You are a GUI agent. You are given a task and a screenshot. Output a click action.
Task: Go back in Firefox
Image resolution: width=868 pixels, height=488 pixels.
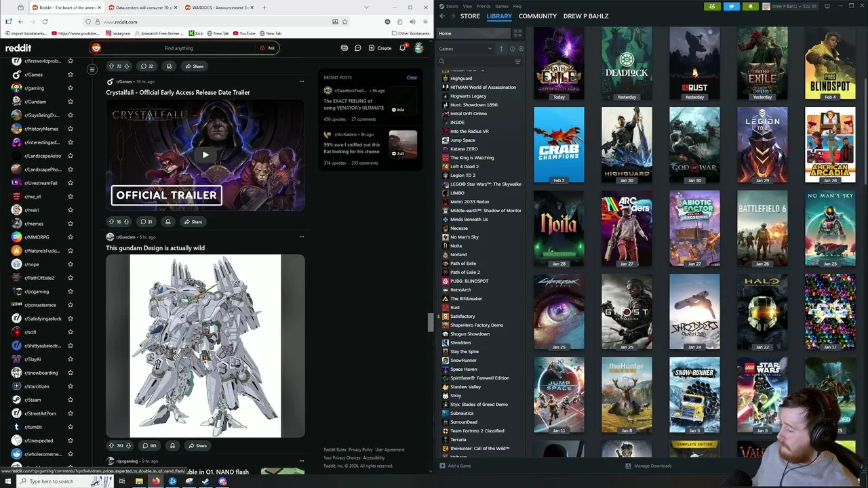[20, 22]
